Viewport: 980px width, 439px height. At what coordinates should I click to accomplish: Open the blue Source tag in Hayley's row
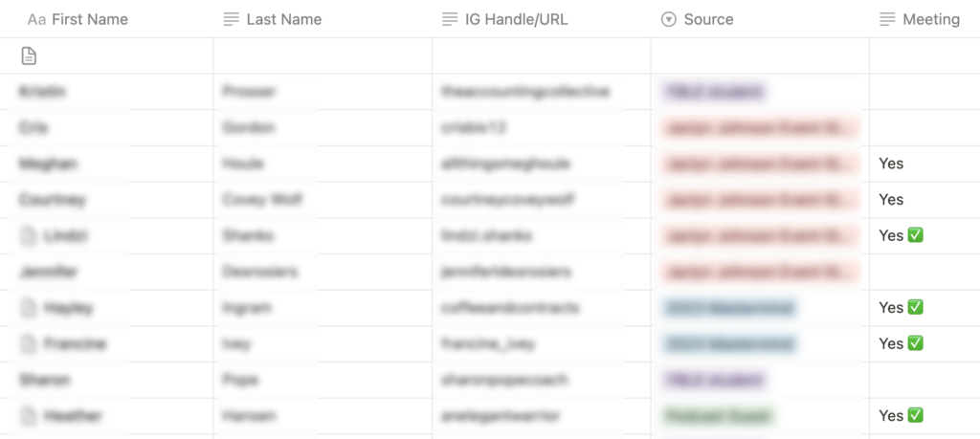pyautogui.click(x=729, y=308)
